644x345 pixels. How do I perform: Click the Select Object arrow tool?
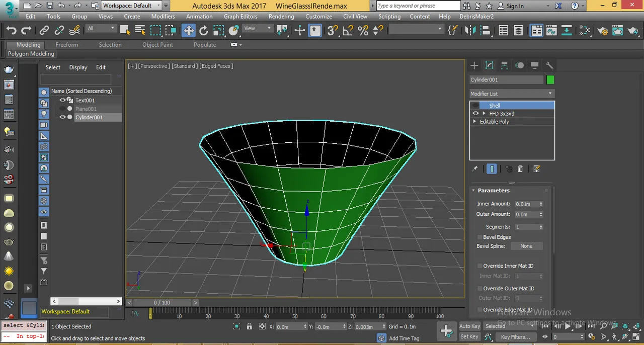pyautogui.click(x=125, y=31)
